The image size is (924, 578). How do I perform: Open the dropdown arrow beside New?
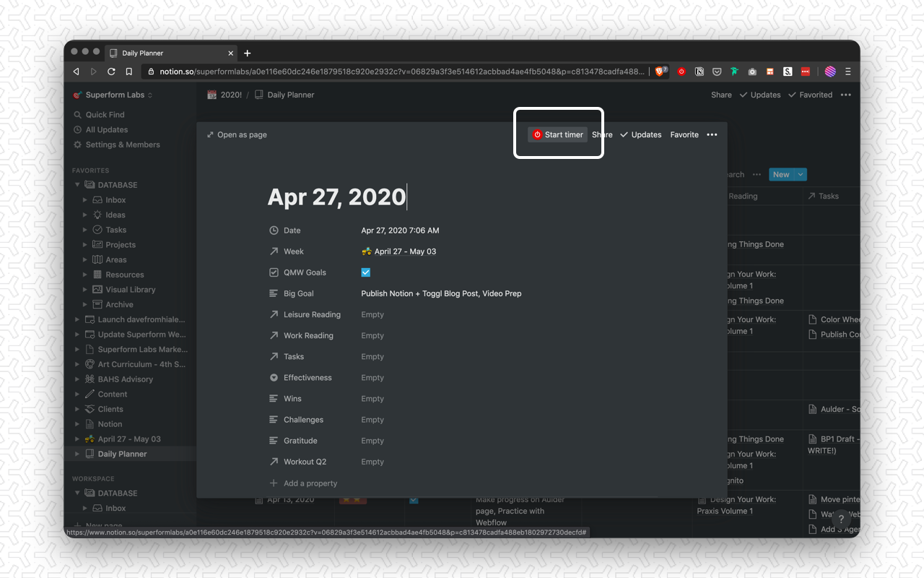pos(801,174)
